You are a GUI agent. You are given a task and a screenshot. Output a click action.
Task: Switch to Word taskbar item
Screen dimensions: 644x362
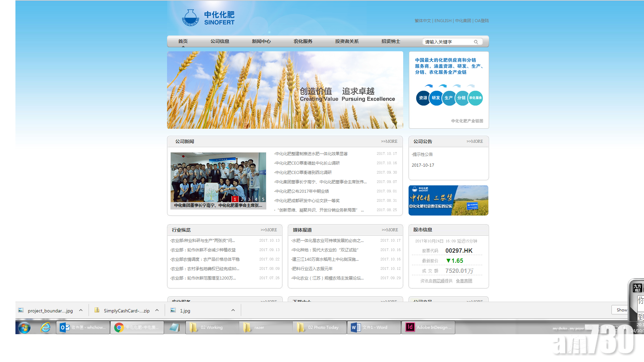pos(374,327)
